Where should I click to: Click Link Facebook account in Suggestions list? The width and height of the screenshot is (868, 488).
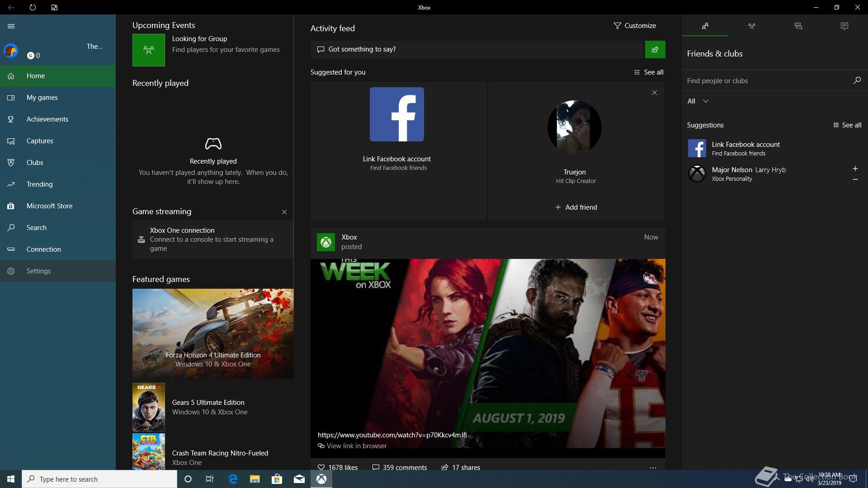click(x=775, y=148)
